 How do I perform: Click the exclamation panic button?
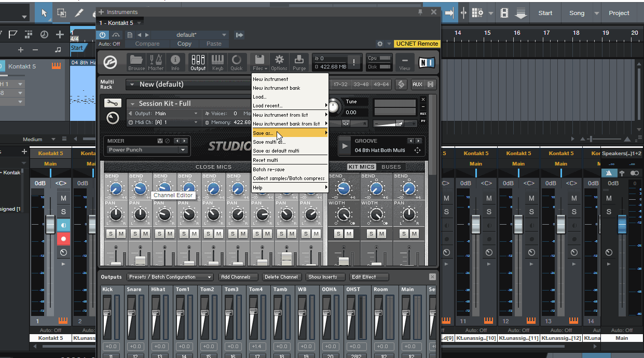coord(355,62)
